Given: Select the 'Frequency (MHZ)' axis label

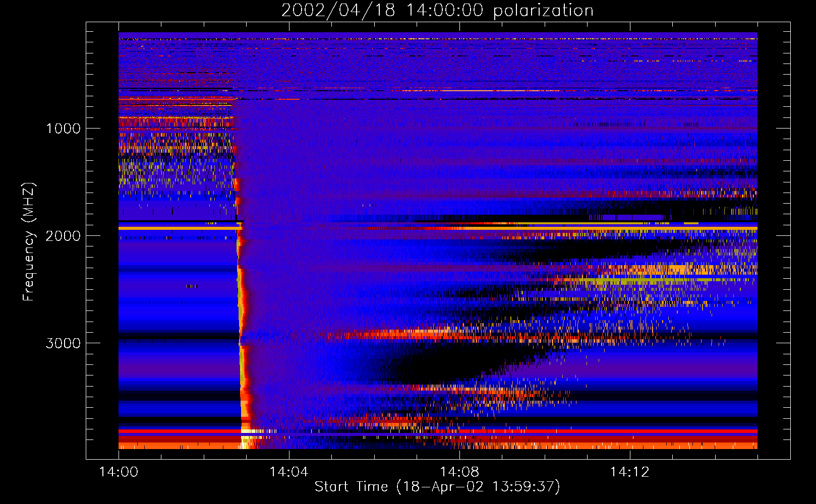Looking at the screenshot, I should [29, 242].
